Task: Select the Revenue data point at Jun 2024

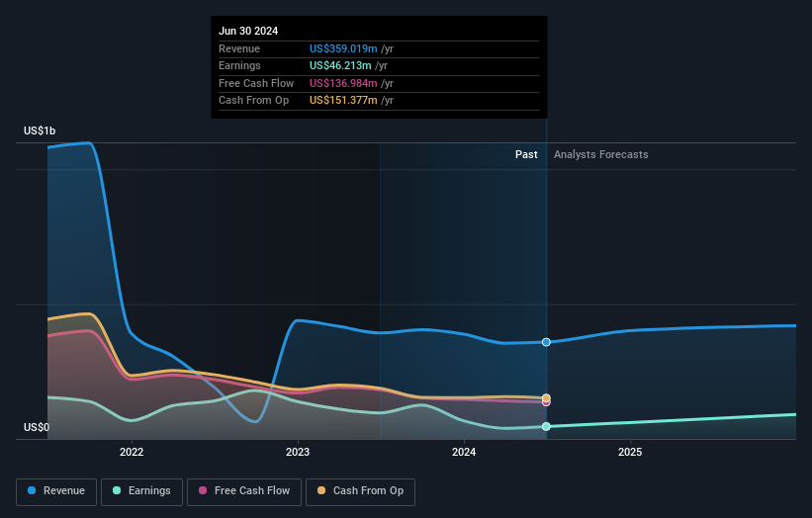Action: pos(546,342)
